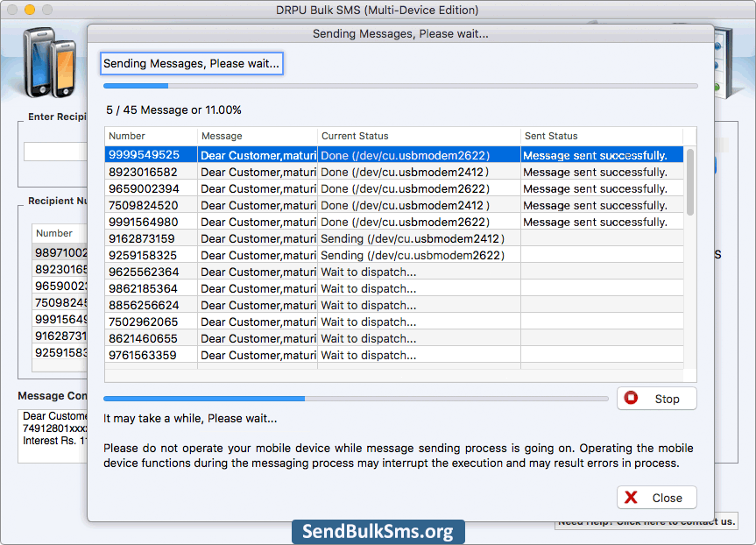Click the message content text box in main window

(53, 436)
